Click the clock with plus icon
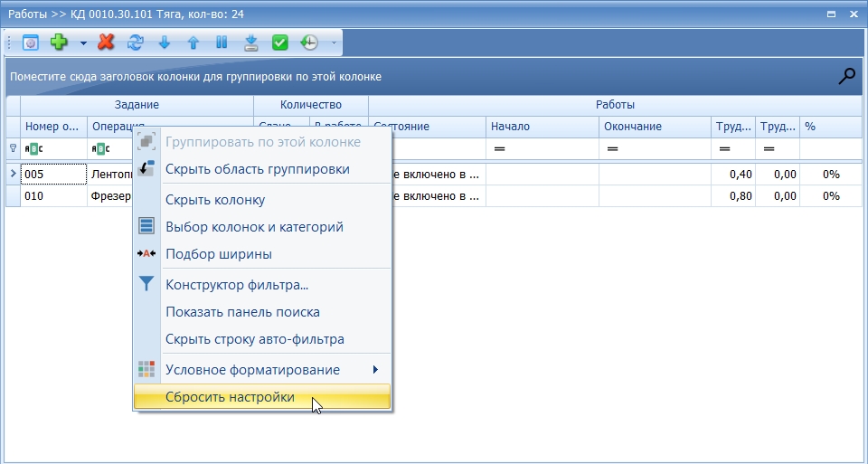Viewport: 868px width, 464px height. click(309, 43)
